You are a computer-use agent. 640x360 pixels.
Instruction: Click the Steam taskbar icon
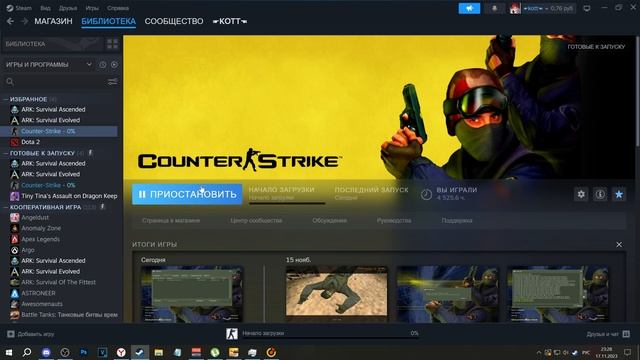click(x=140, y=352)
